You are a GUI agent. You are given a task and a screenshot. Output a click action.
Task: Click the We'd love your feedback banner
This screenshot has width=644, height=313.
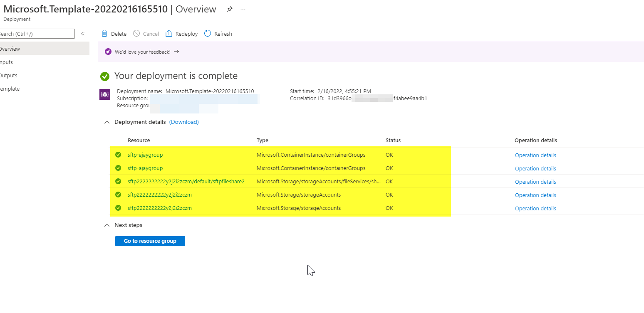pyautogui.click(x=371, y=52)
